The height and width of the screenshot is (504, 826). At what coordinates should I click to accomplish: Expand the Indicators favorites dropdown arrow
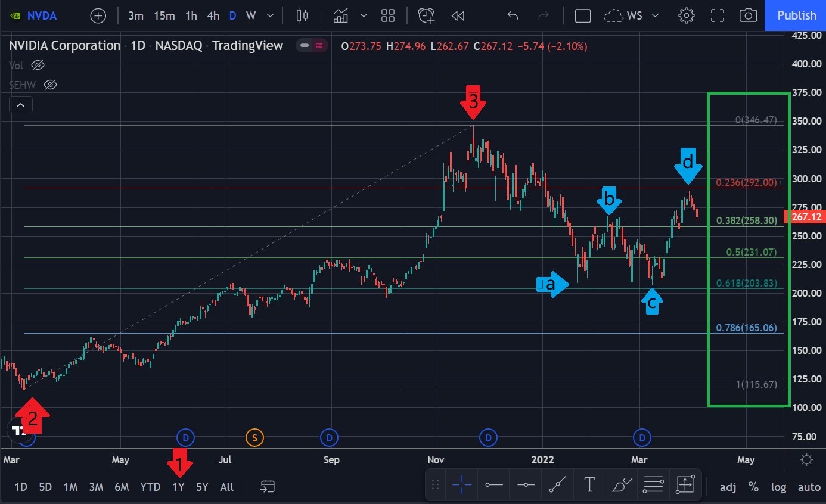point(364,16)
